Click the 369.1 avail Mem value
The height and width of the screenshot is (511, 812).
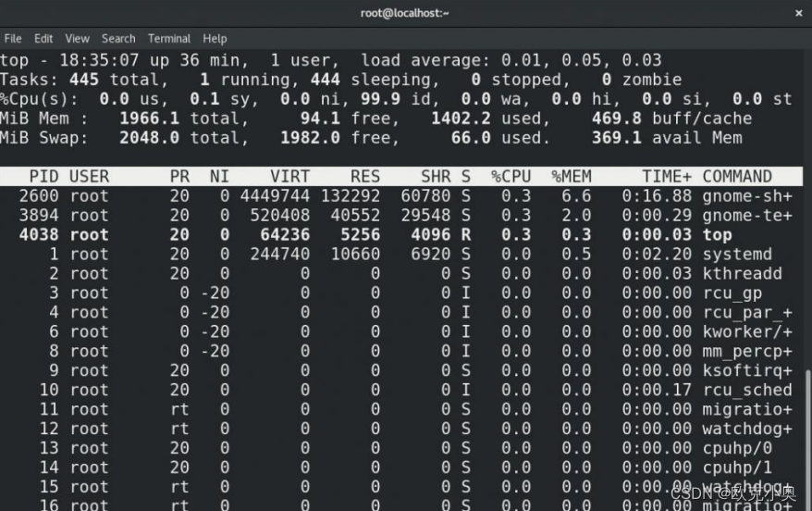[616, 138]
